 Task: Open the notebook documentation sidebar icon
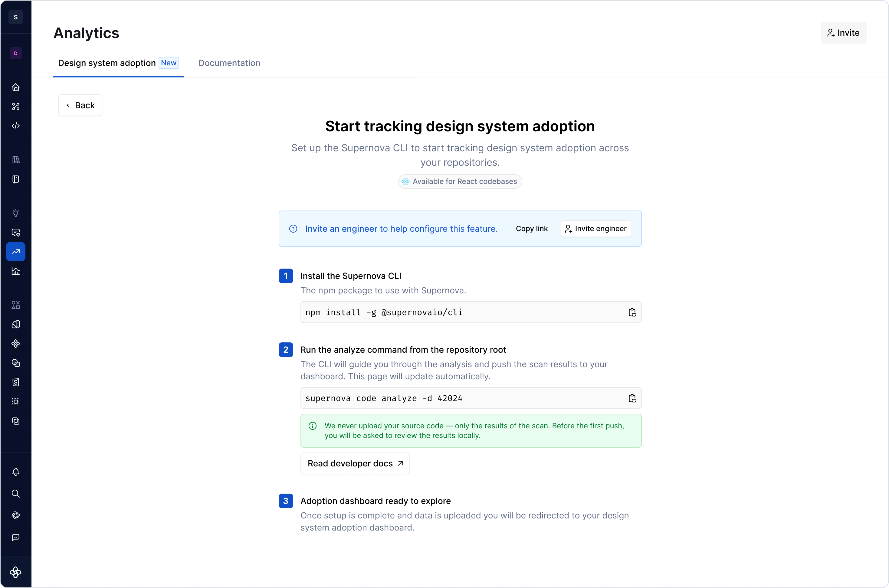(15, 179)
